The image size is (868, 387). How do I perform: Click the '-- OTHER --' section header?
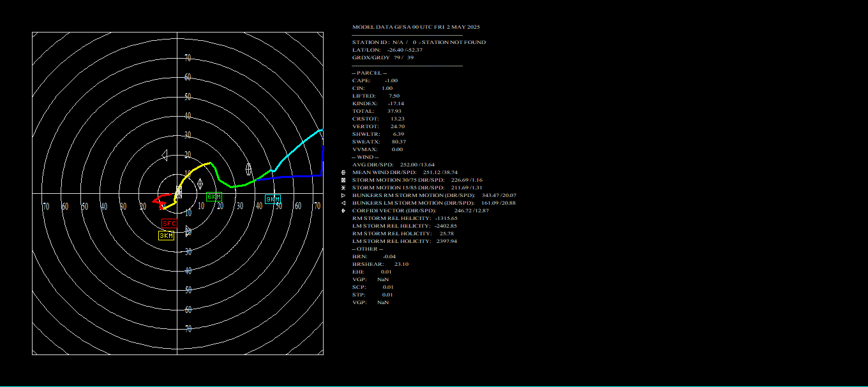(367, 249)
